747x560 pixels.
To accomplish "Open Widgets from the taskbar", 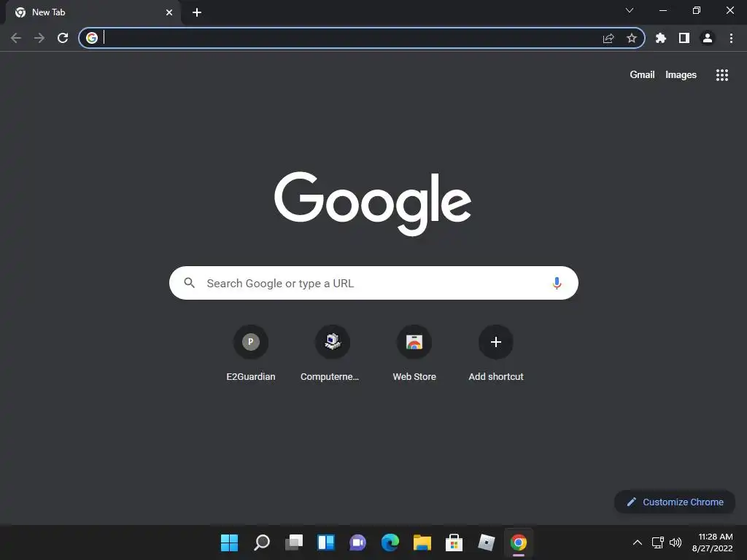I will pos(326,542).
